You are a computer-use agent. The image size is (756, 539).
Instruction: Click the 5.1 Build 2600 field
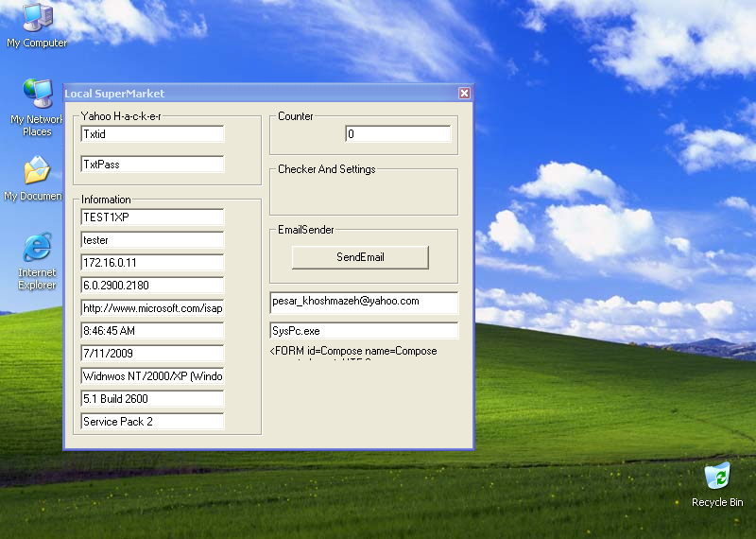click(152, 399)
